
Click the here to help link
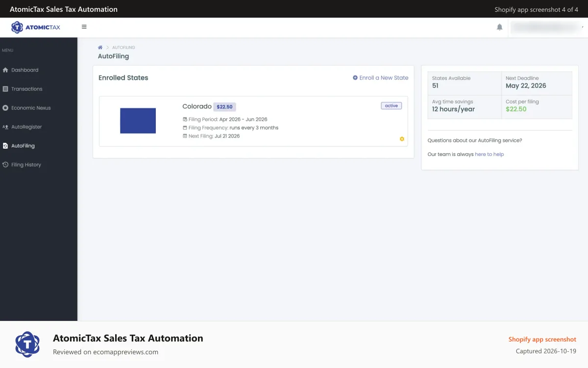(x=489, y=154)
